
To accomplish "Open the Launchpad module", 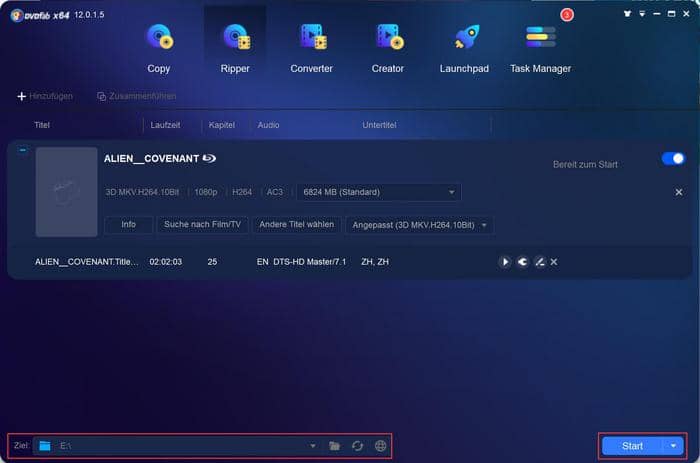I will click(464, 48).
